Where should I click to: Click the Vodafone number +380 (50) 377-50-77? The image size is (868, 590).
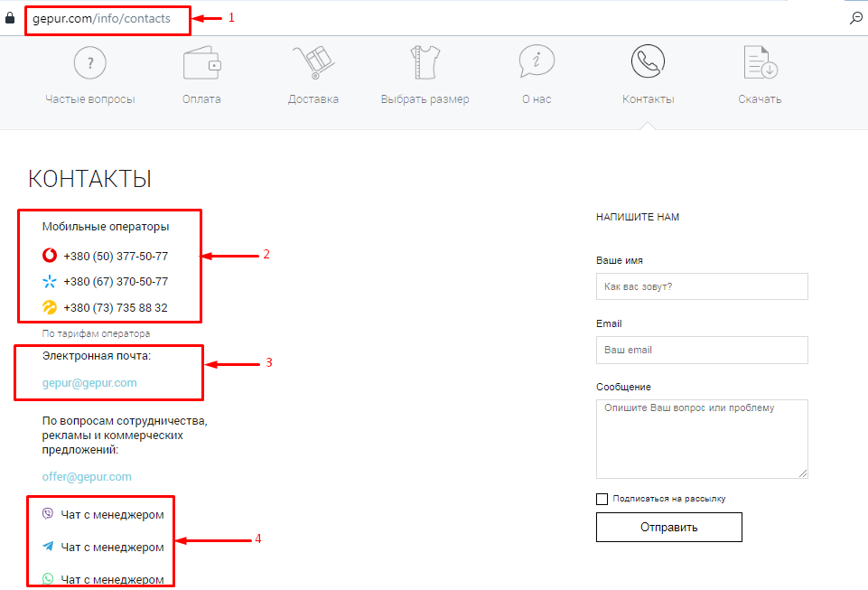[116, 257]
